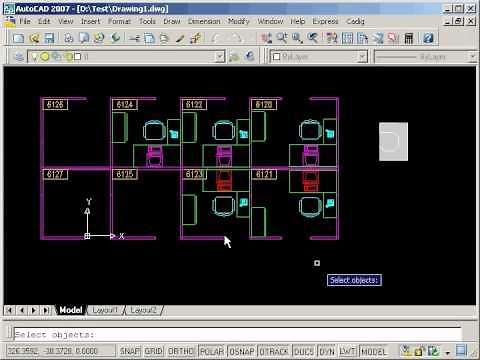
Task: Click the Plot printer icon
Action: tap(69, 38)
